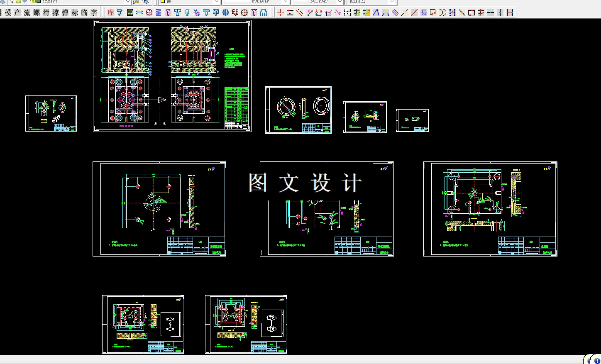Click the number 10 dimension icon
Image resolution: width=601 pixels, height=364 pixels.
click(309, 12)
